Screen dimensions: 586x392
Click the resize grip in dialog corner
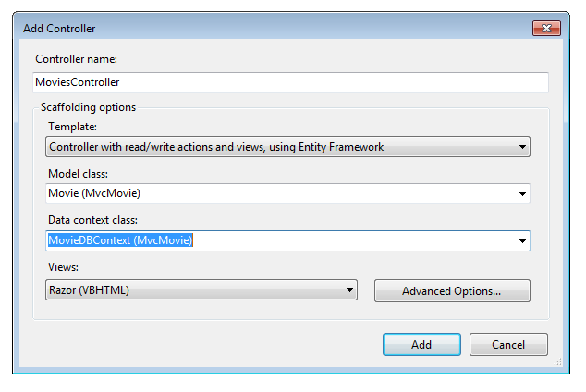click(x=557, y=363)
